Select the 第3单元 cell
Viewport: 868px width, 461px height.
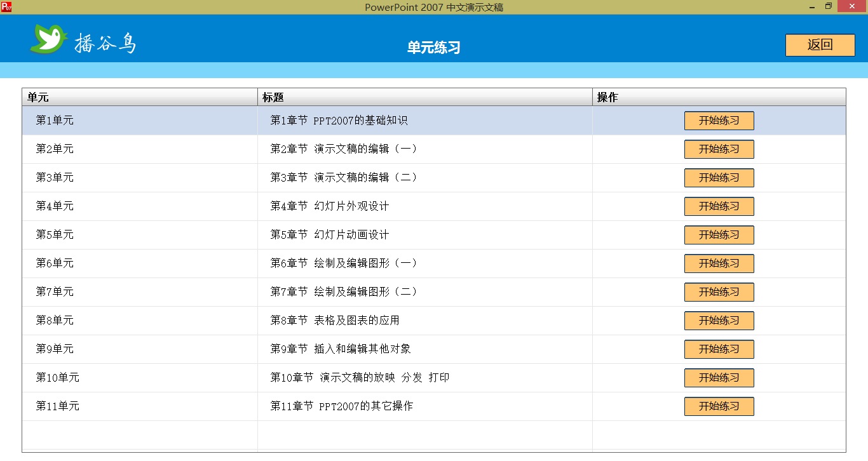click(x=140, y=177)
